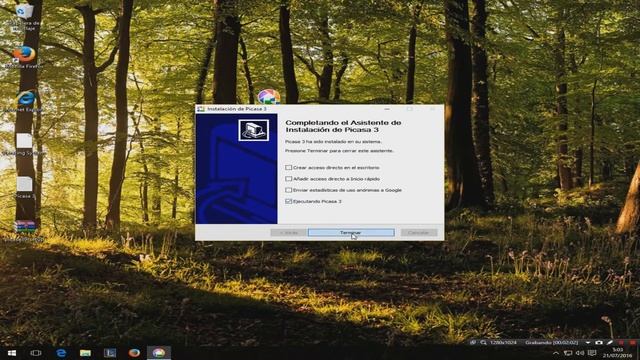Tick 'Enviar estadísticas de uso anónimas a Google'
Image resolution: width=640 pixels, height=360 pixels.
pos(289,190)
